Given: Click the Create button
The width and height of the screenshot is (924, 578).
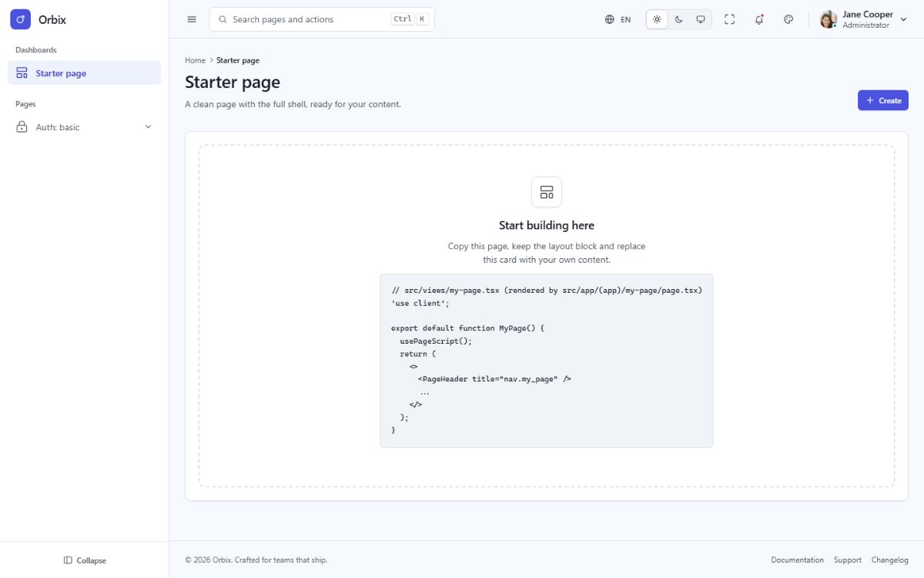Looking at the screenshot, I should 883,100.
